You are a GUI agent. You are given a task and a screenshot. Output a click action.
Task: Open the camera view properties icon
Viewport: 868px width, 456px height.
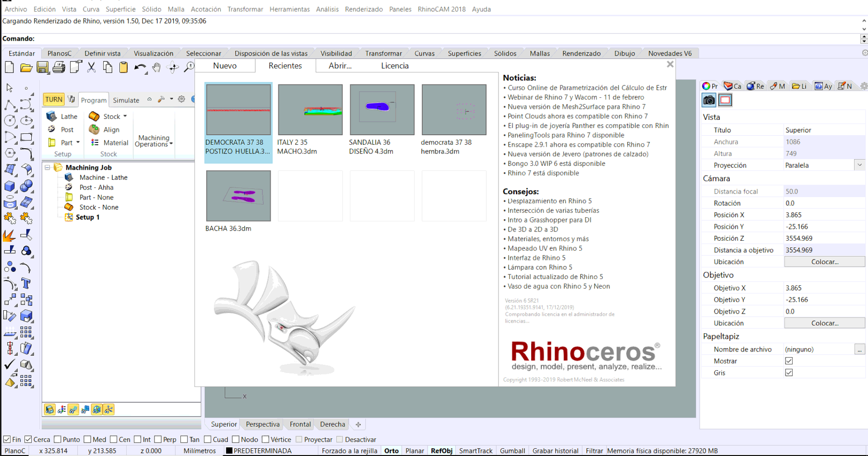709,100
